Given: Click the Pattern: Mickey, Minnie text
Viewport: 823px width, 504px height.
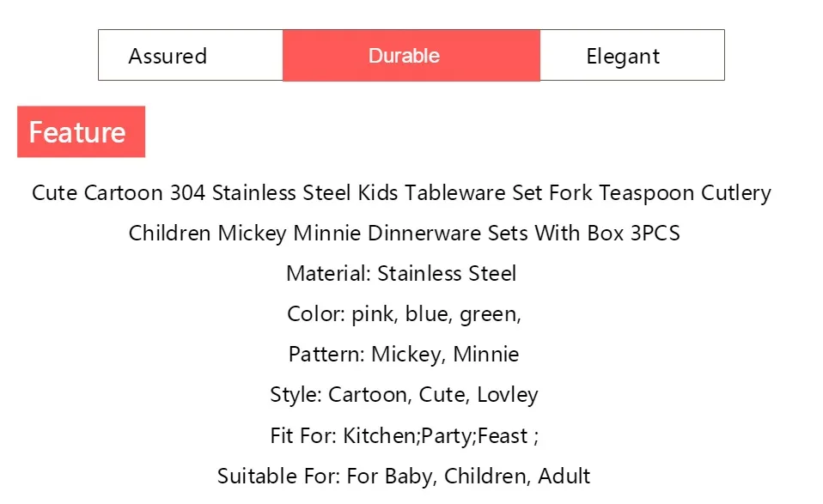Looking at the screenshot, I should click(x=404, y=354).
